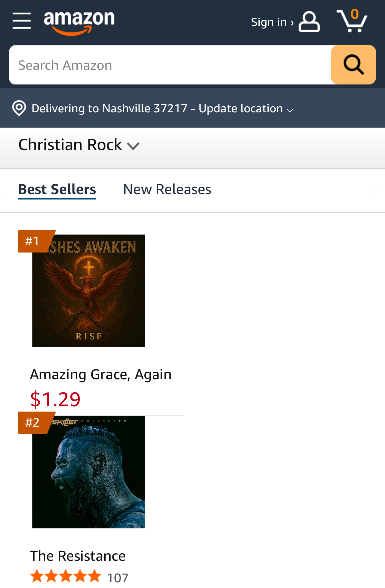Click the delivery location pin icon
This screenshot has width=385, height=588.
(19, 108)
